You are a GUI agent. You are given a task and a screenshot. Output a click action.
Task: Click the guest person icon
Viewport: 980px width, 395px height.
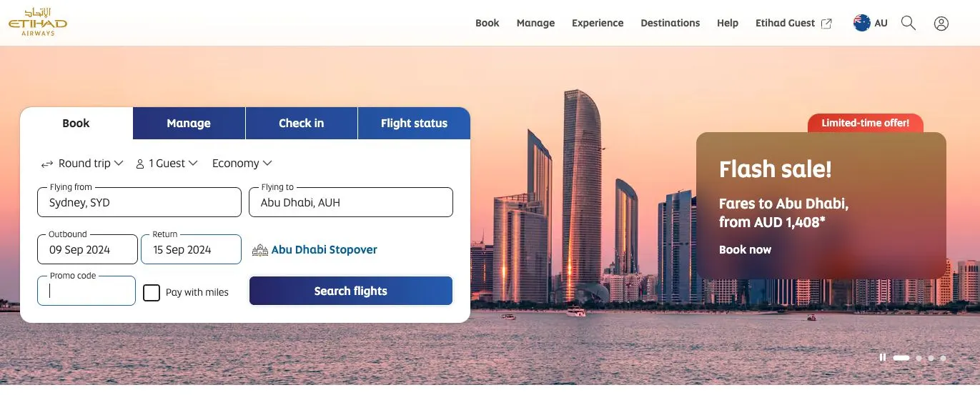(x=140, y=164)
